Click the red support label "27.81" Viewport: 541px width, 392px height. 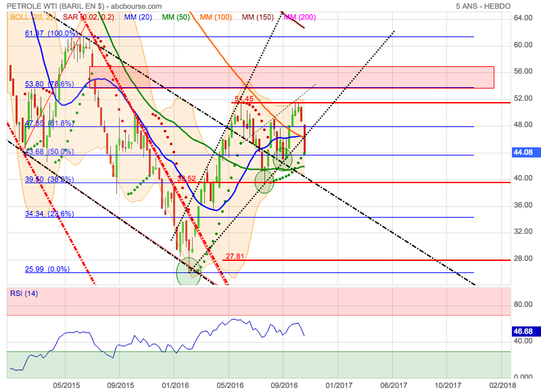[x=235, y=256]
